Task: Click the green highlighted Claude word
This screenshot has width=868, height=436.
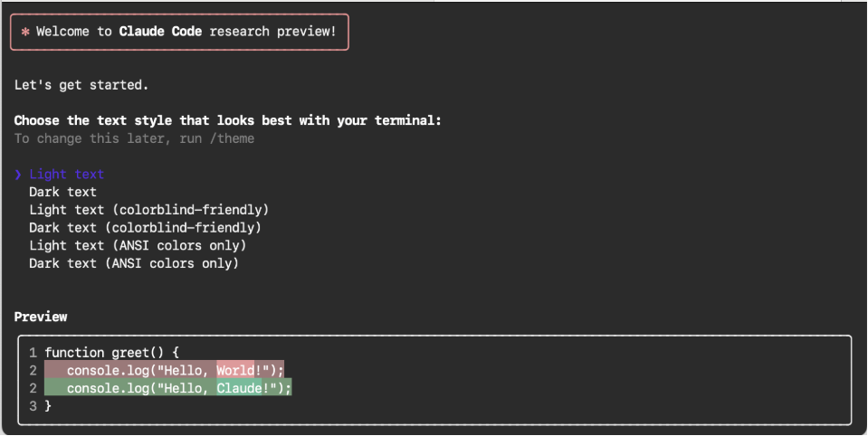Action: (239, 388)
